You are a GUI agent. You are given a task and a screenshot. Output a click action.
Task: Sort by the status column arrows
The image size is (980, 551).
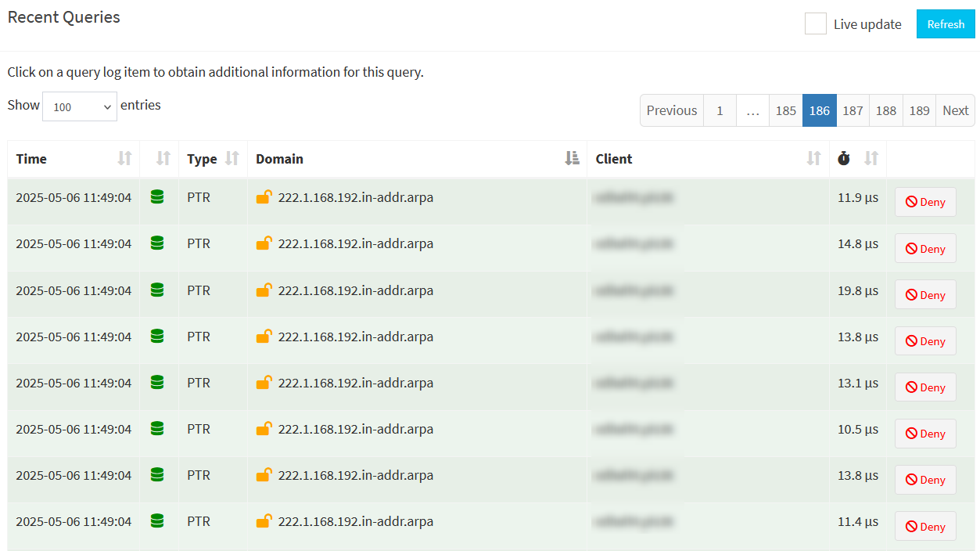click(x=163, y=159)
